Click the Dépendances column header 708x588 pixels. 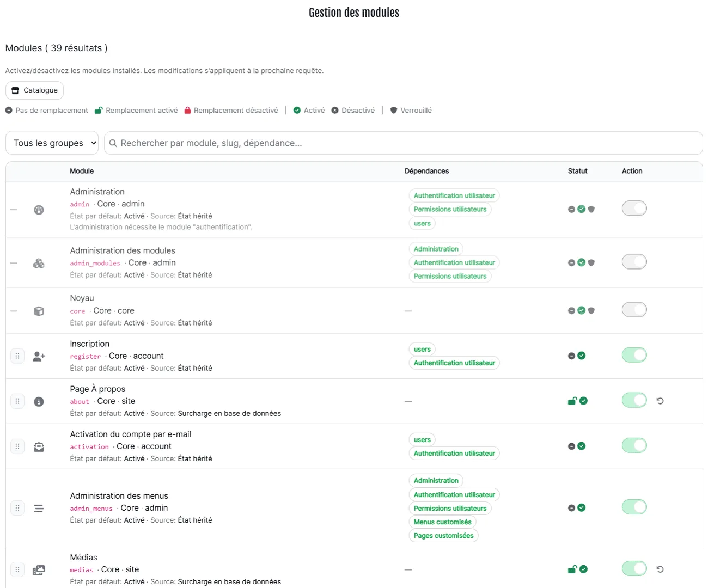[426, 171]
